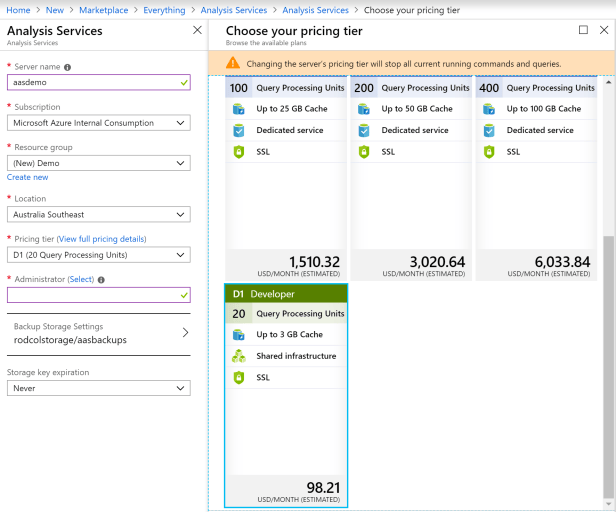Open first Analysis Services breadcrumb
Image resolution: width=616 pixels, height=512 pixels.
coord(234,10)
